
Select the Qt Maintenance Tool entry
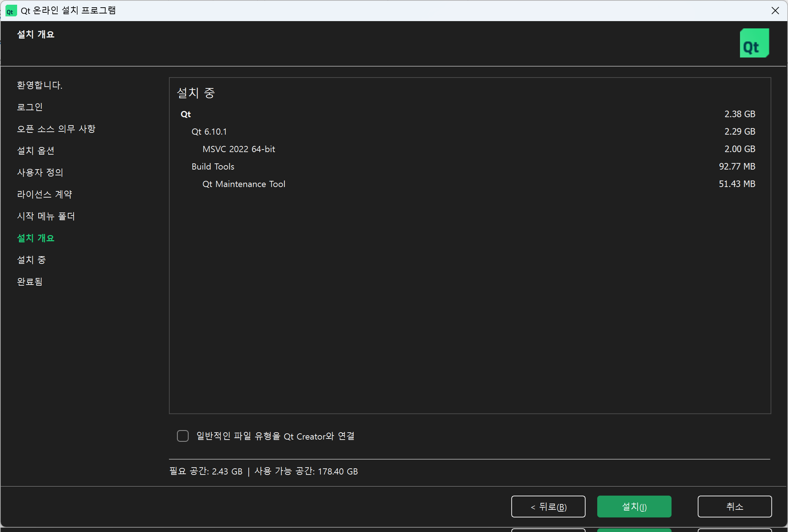pyautogui.click(x=244, y=184)
